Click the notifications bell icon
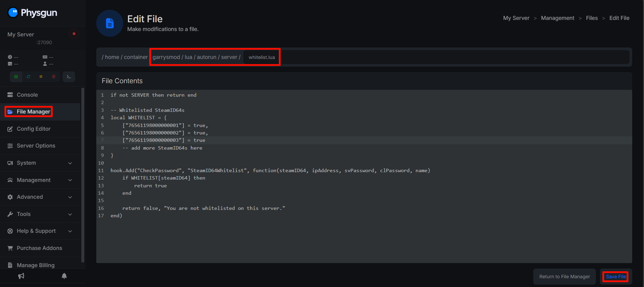This screenshot has height=287, width=644. 64,276
